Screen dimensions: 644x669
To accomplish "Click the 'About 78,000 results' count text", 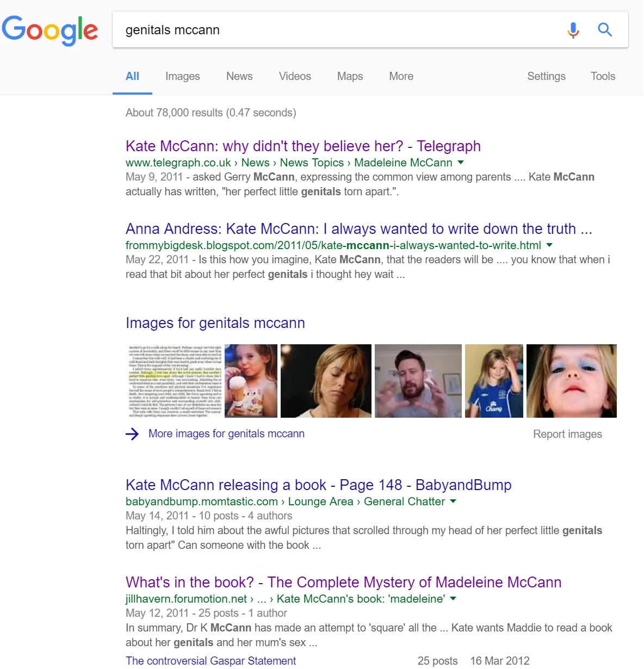I will pos(210,113).
